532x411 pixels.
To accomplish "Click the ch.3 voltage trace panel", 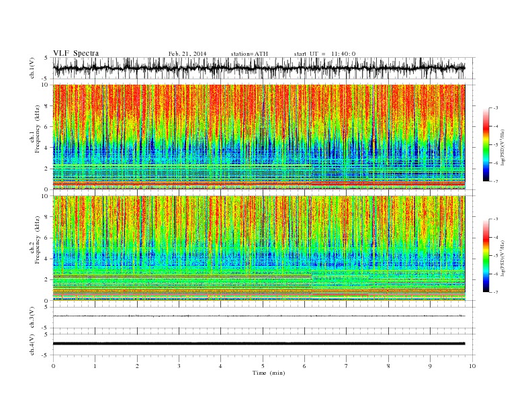I will 264,318.
